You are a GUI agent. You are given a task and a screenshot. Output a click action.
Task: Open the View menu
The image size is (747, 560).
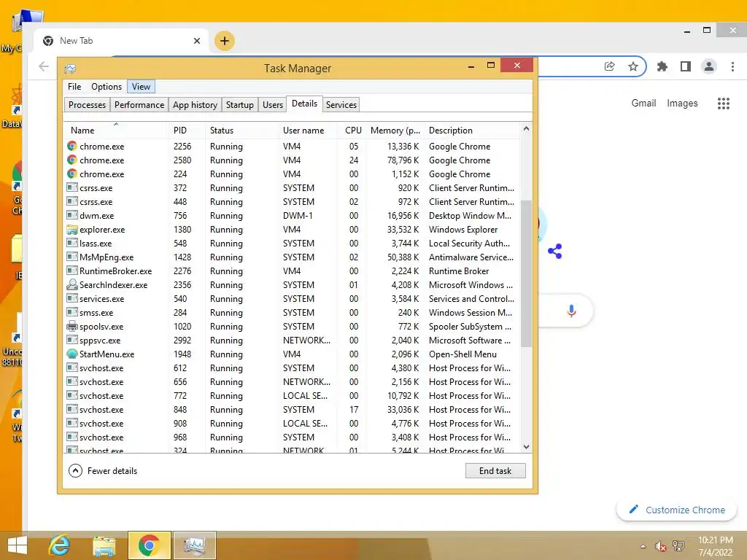(141, 87)
